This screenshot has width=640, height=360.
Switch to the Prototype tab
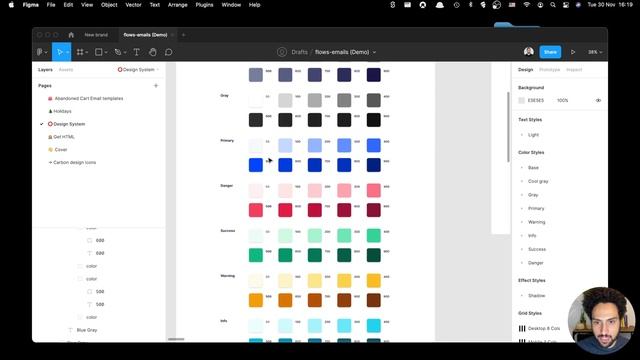click(549, 70)
